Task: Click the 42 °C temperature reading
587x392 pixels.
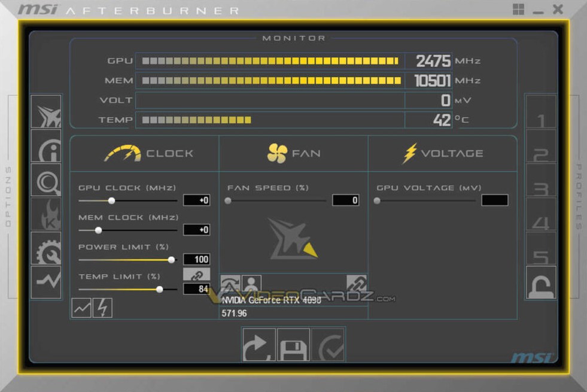Action: point(442,120)
